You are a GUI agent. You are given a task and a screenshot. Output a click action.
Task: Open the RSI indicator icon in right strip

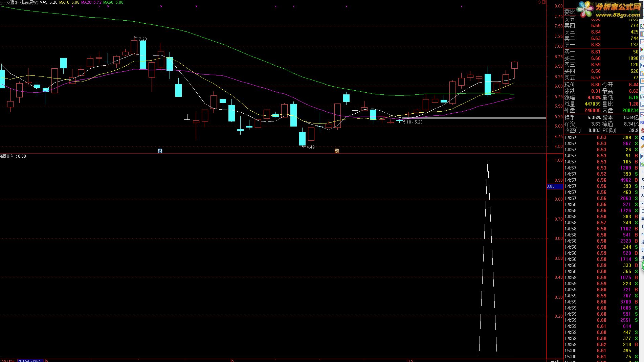[x=642, y=123]
